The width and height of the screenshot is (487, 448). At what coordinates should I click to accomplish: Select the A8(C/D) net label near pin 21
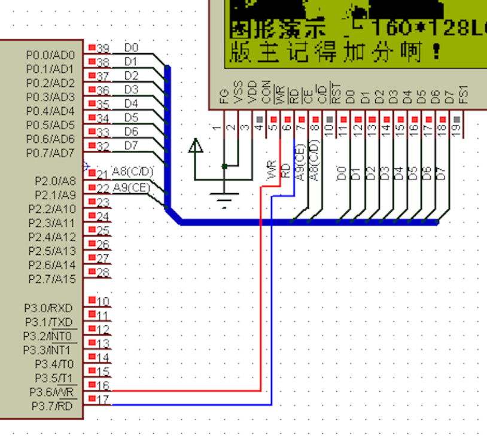tap(132, 172)
